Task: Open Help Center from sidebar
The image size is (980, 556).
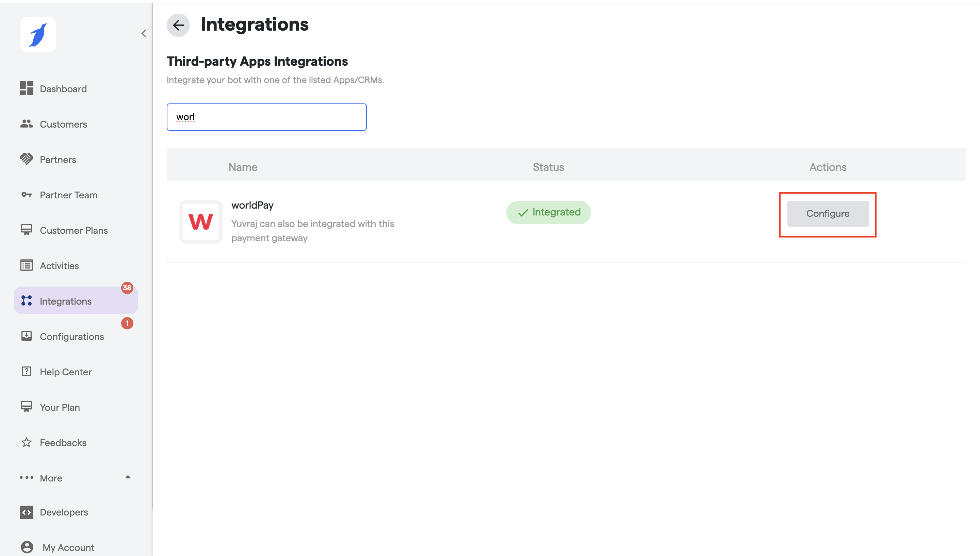Action: [x=66, y=372]
